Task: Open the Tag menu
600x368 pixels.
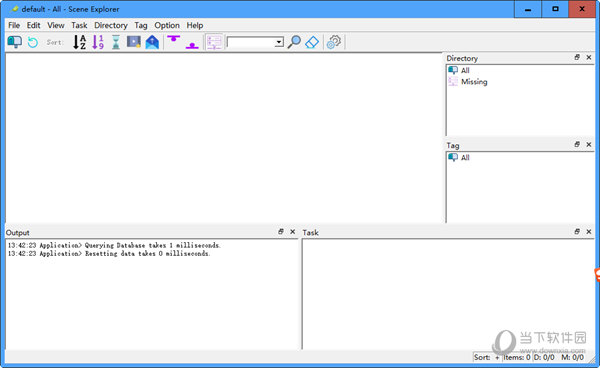Action: (x=140, y=25)
